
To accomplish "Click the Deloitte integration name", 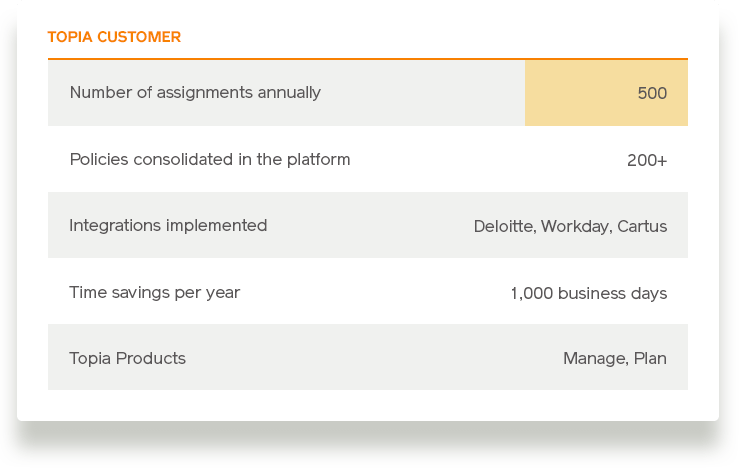I will tap(505, 226).
